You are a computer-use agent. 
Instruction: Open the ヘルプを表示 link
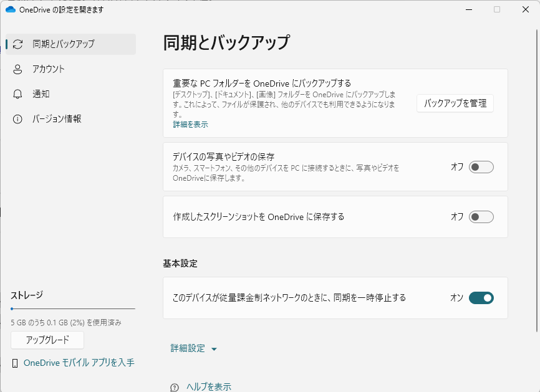209,387
